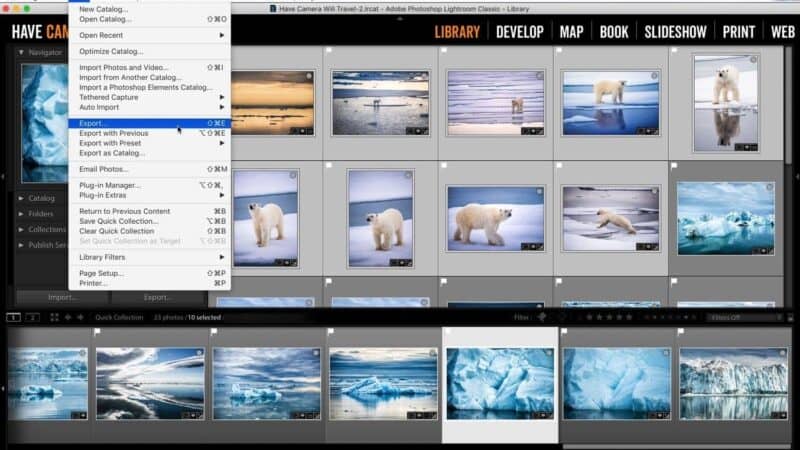This screenshot has width=800, height=450.
Task: Click badges on the orange sunset thumbnail
Action: tap(302, 131)
